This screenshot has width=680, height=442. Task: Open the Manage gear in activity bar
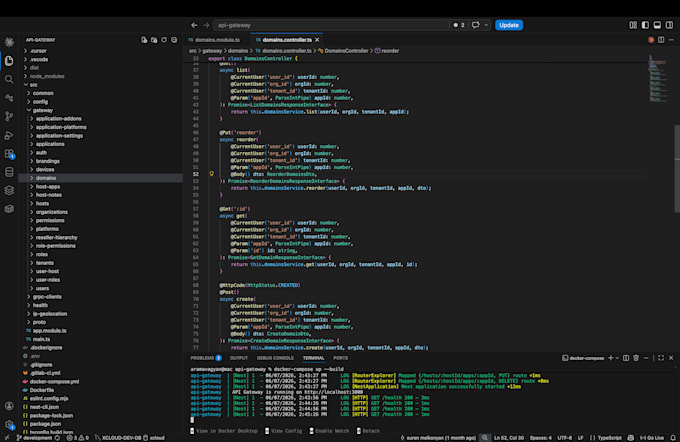[x=9, y=425]
